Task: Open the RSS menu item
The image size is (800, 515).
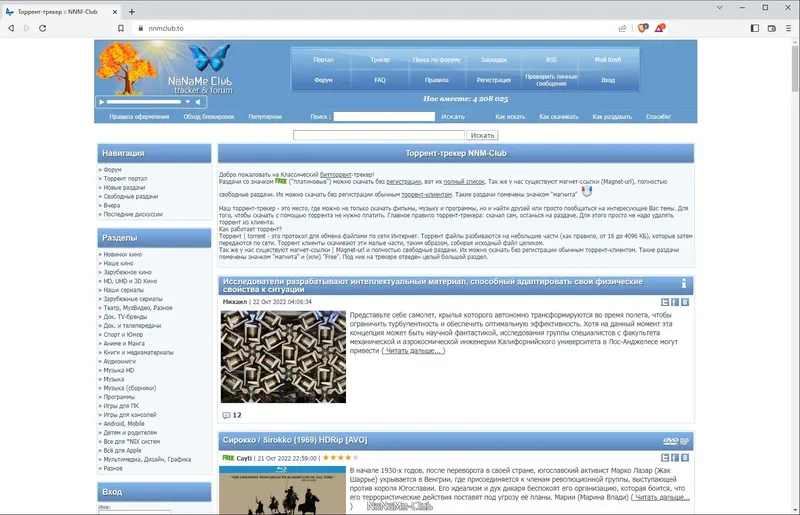Action: tap(551, 60)
